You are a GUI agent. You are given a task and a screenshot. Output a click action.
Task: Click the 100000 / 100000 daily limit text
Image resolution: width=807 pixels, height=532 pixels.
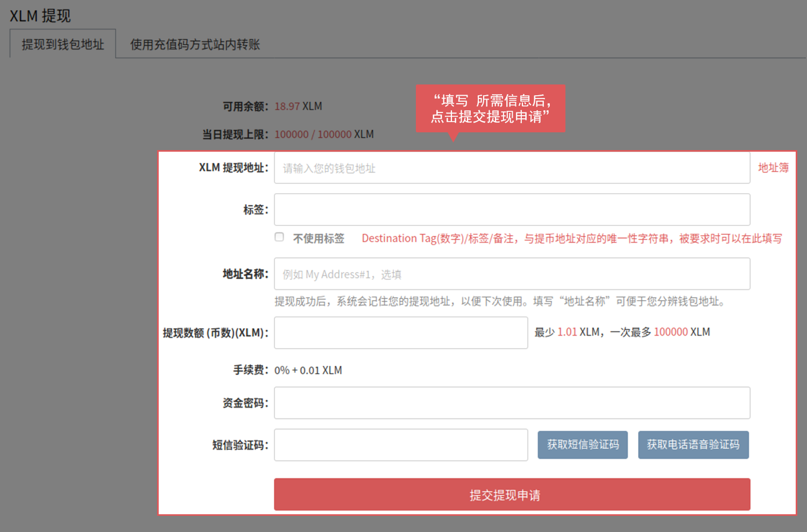click(x=313, y=134)
